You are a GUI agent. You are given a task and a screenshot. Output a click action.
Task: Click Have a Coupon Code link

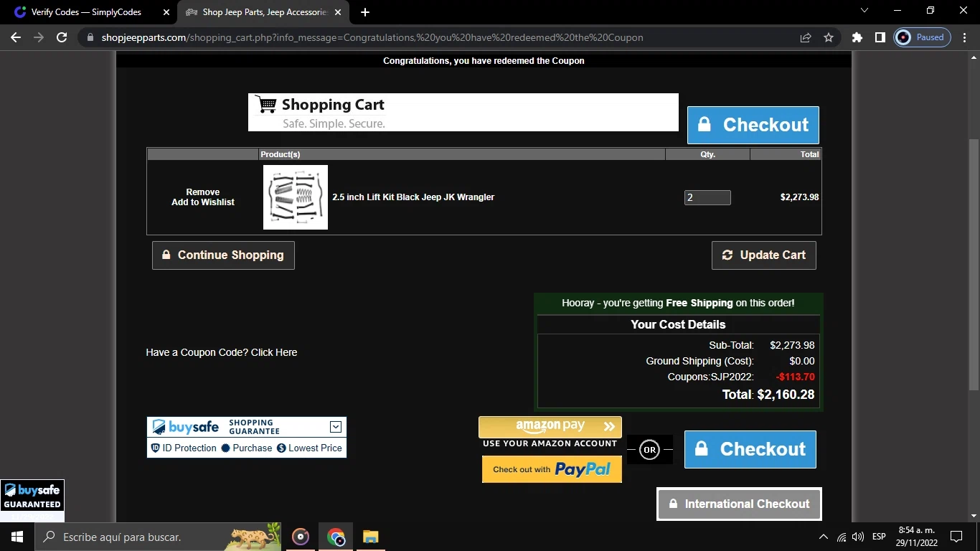pyautogui.click(x=222, y=352)
